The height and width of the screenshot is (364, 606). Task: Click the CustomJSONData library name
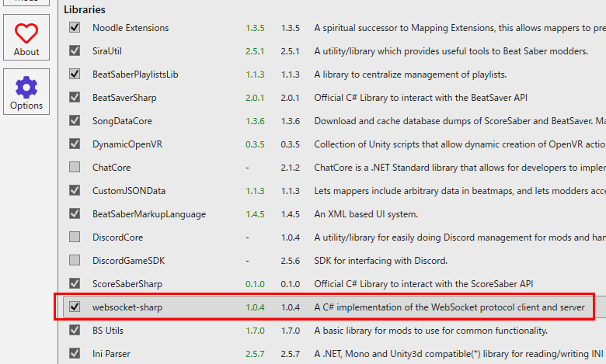point(129,191)
